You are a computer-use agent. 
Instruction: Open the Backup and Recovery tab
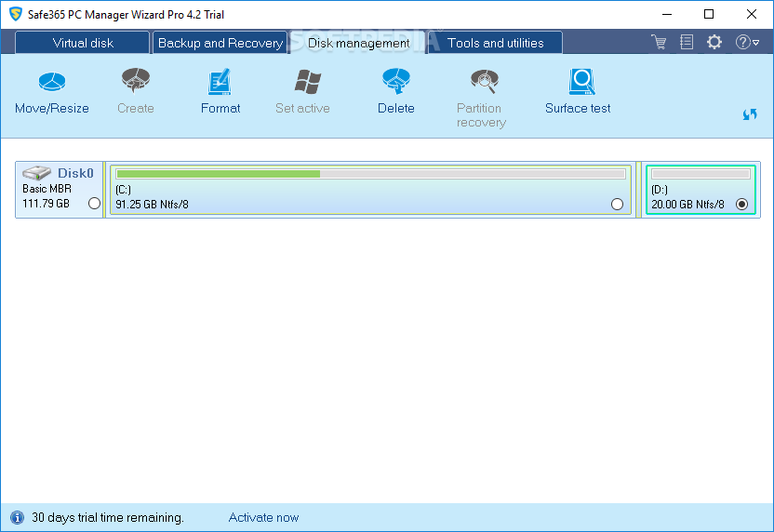click(220, 43)
